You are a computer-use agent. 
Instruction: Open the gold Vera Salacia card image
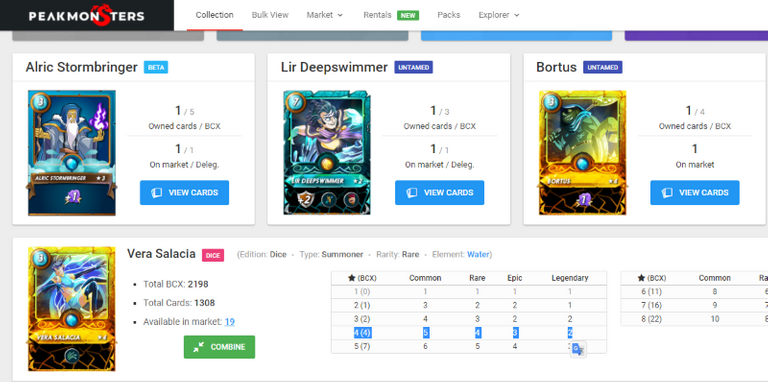pos(72,309)
